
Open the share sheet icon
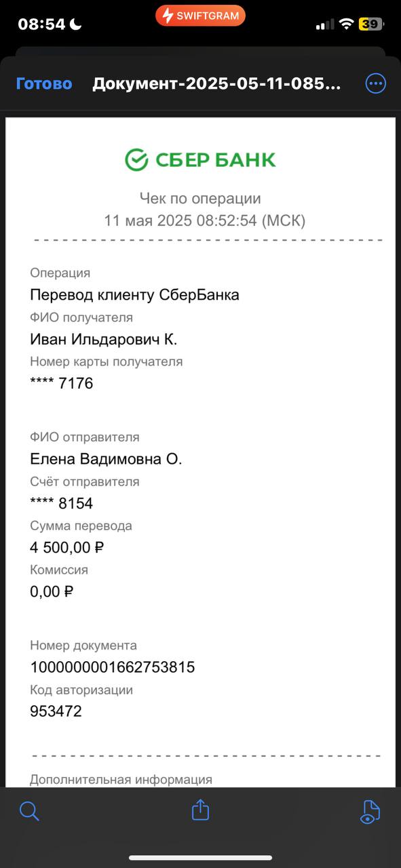coord(200,810)
